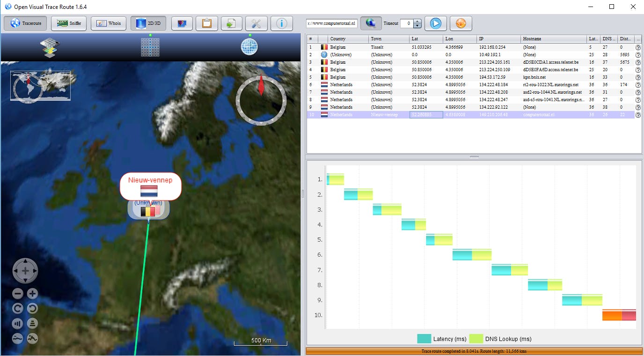Activate Traceroute mode button
The height and width of the screenshot is (356, 644).
(x=26, y=23)
